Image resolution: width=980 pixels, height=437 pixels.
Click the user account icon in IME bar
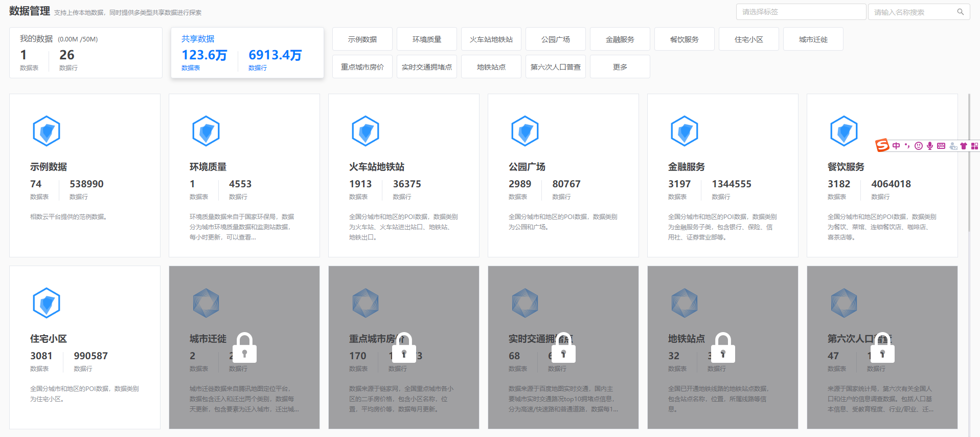coord(953,146)
